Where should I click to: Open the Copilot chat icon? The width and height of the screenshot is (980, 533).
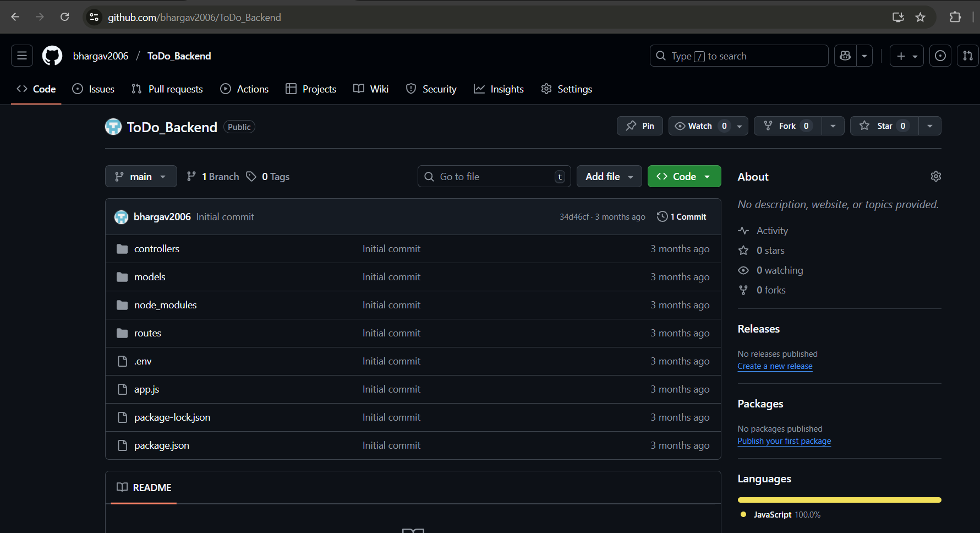pos(845,56)
